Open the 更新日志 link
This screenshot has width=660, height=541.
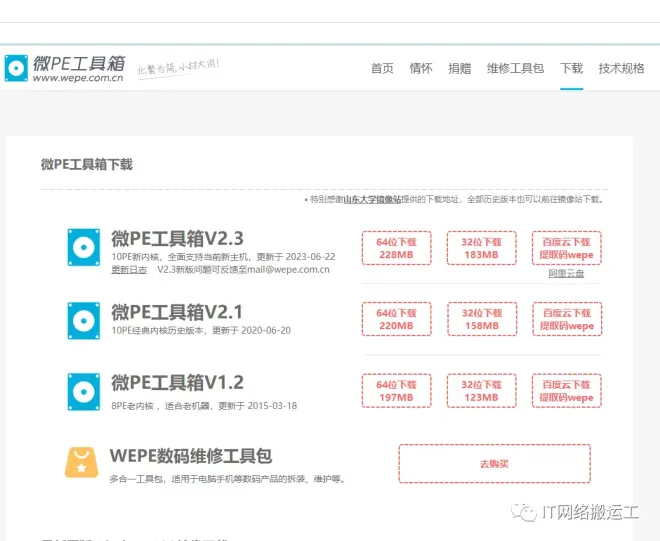[x=129, y=270]
